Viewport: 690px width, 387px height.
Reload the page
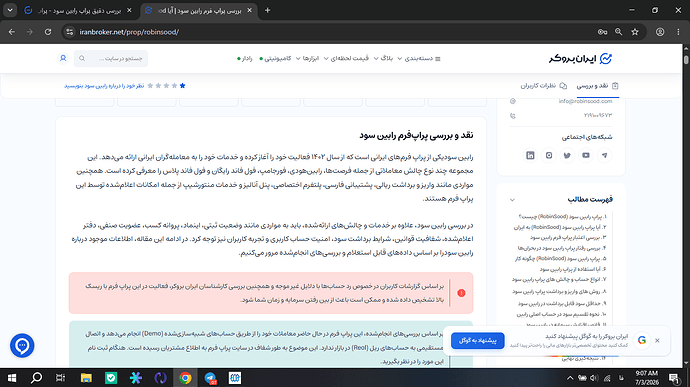tap(48, 32)
